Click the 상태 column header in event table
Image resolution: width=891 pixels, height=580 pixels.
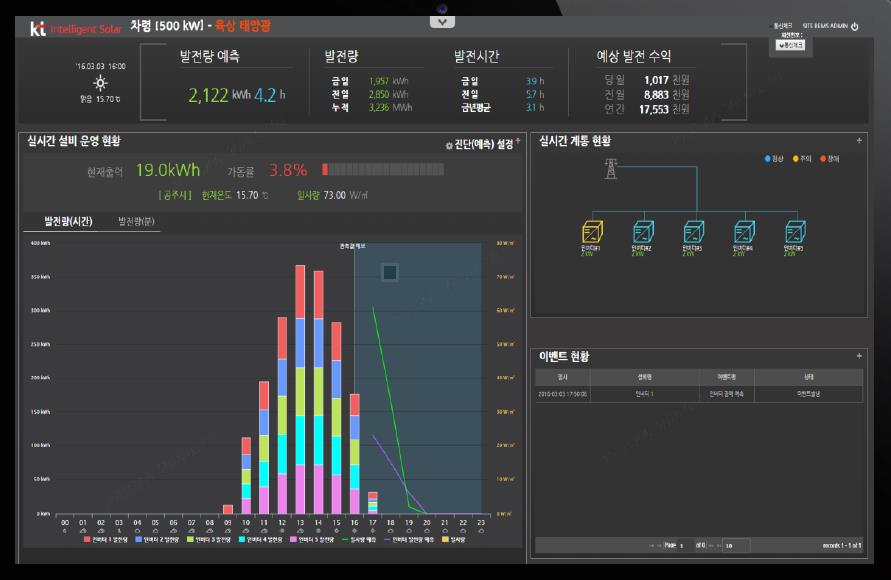809,377
